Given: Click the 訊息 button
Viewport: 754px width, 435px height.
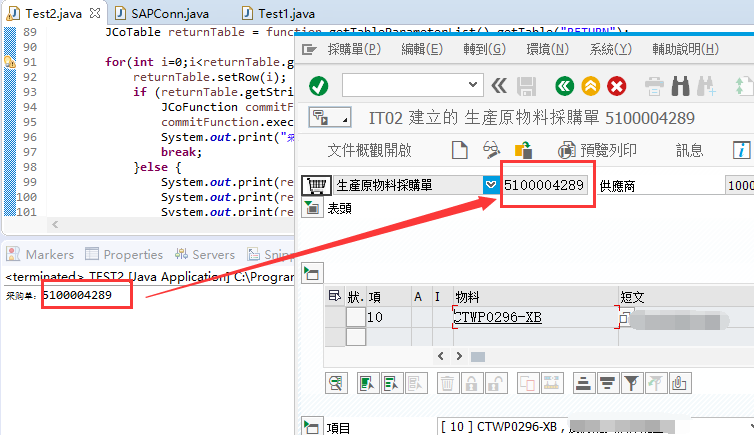Looking at the screenshot, I should coord(690,150).
